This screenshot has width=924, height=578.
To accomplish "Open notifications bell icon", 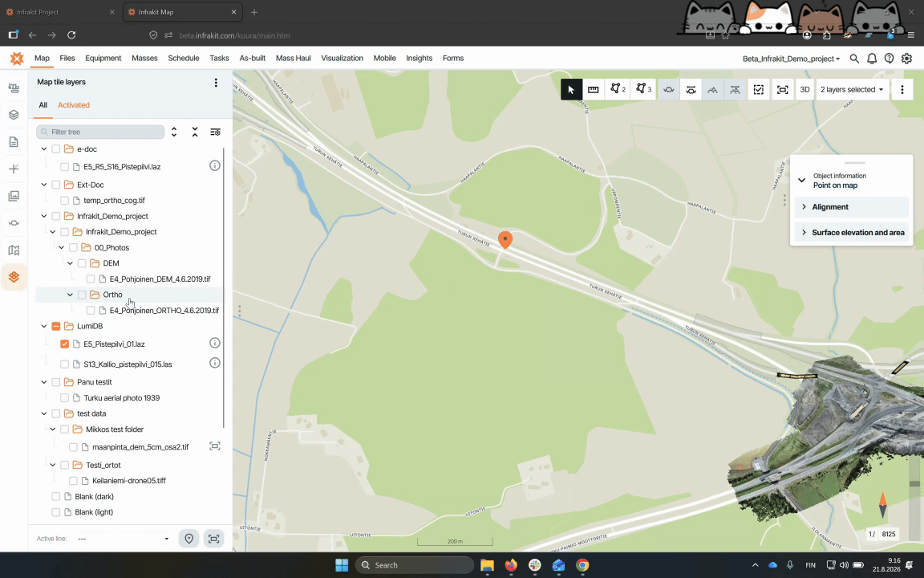I will tap(872, 59).
